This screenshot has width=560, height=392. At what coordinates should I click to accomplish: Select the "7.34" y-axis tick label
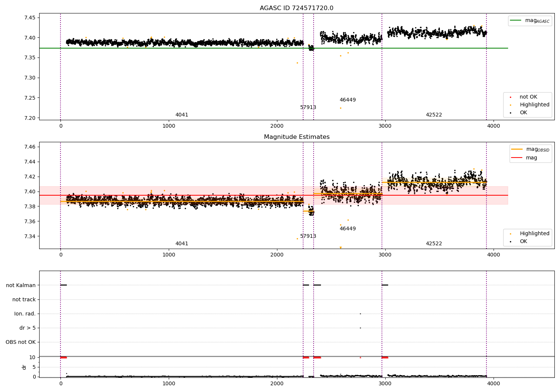point(30,236)
